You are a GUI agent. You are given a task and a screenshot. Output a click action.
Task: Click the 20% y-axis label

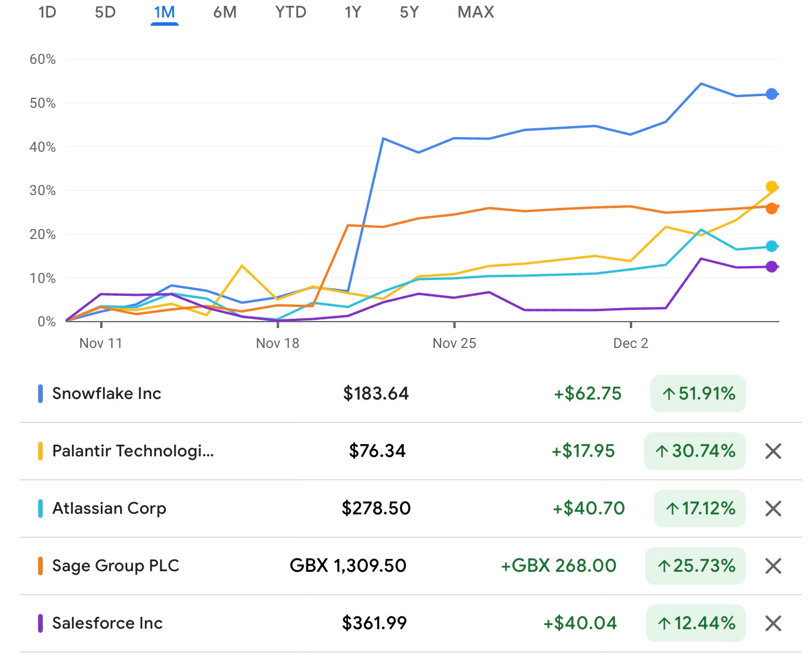(x=43, y=234)
